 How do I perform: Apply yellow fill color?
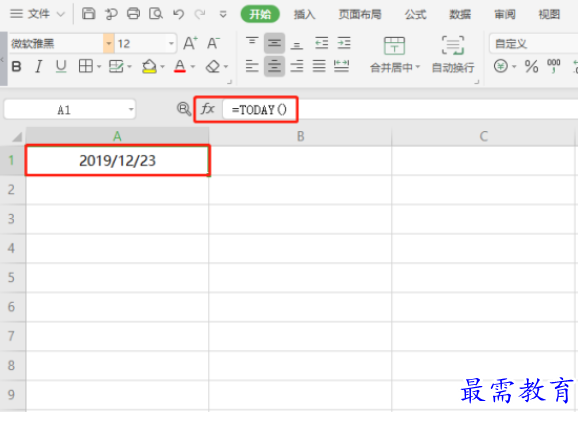[149, 66]
